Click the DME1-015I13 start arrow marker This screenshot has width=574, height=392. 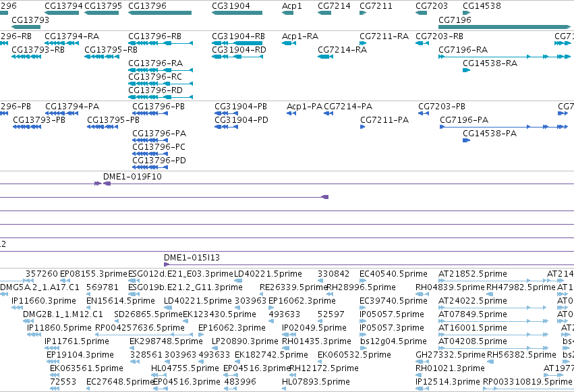tap(167, 264)
